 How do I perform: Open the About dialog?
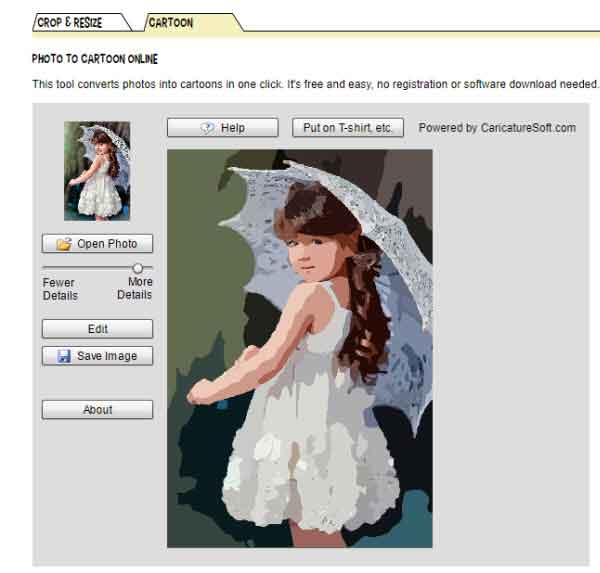[x=97, y=410]
